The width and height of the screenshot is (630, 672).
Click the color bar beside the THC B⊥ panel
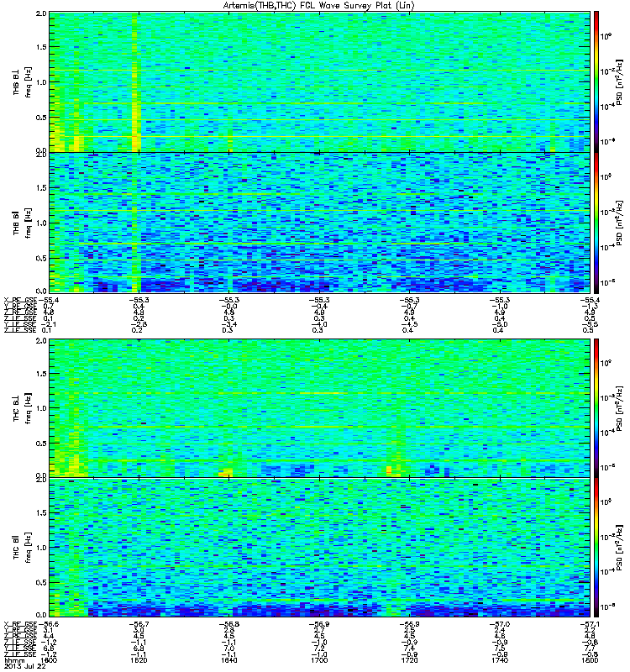[596, 408]
